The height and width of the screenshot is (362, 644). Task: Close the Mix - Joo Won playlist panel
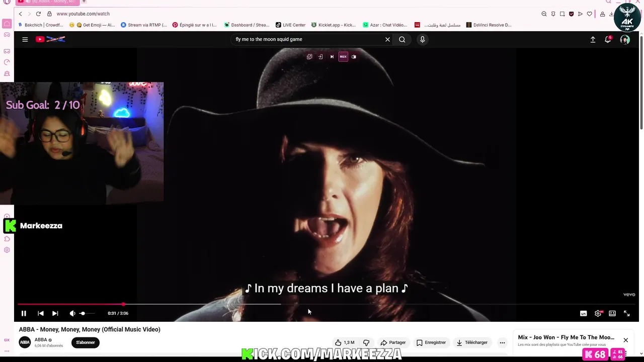click(625, 340)
